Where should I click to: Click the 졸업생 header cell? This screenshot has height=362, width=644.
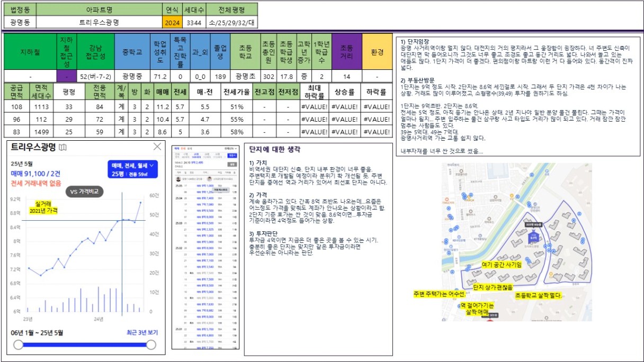point(219,52)
